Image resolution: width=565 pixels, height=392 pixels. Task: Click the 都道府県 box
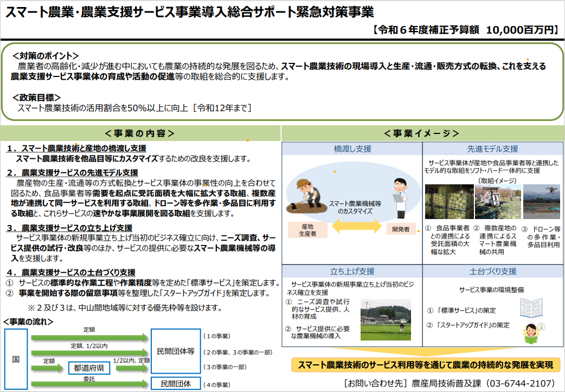coord(88,368)
